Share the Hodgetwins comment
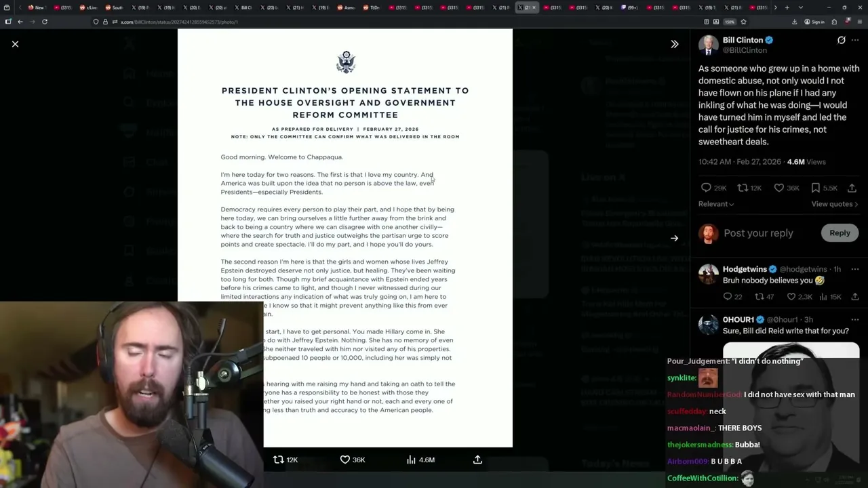The image size is (868, 488). [x=855, y=297]
